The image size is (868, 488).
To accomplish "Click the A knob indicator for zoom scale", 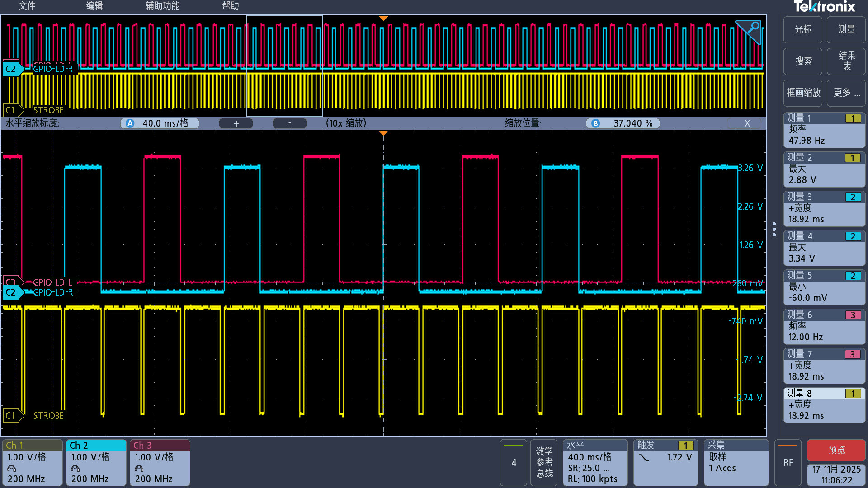I will coord(130,123).
